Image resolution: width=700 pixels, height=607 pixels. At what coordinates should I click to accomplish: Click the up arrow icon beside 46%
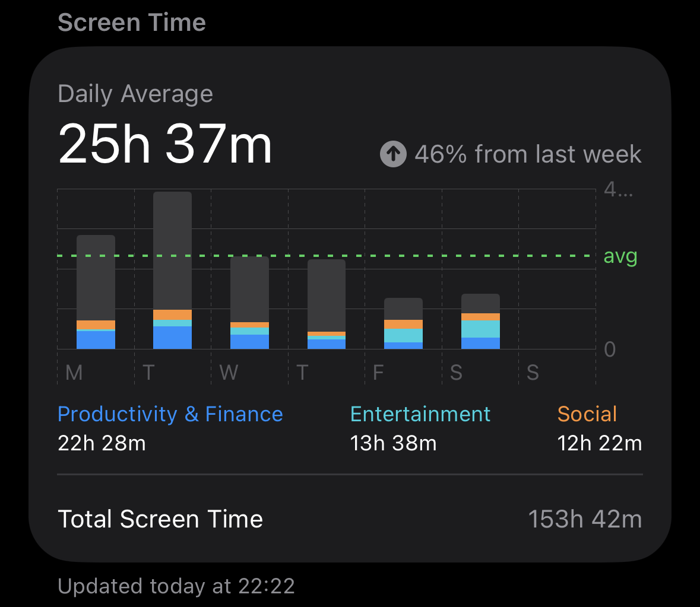(x=393, y=154)
